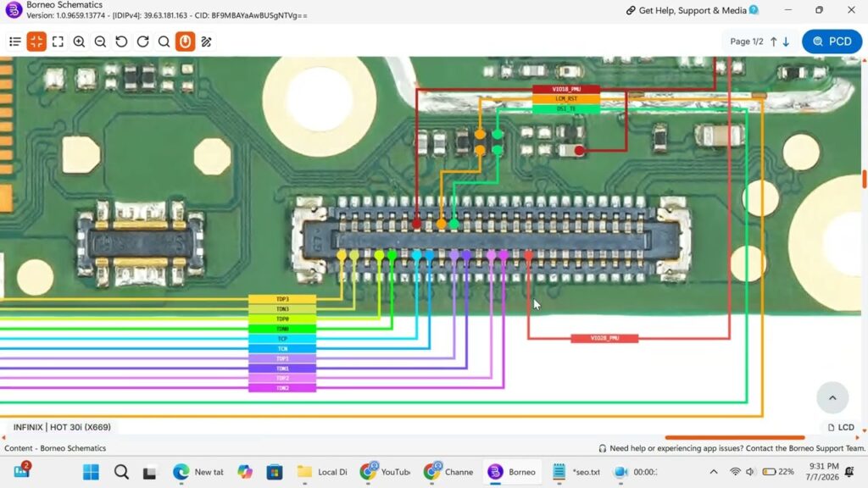Select the TDP1 signal label
The height and width of the screenshot is (488, 868).
tap(282, 359)
